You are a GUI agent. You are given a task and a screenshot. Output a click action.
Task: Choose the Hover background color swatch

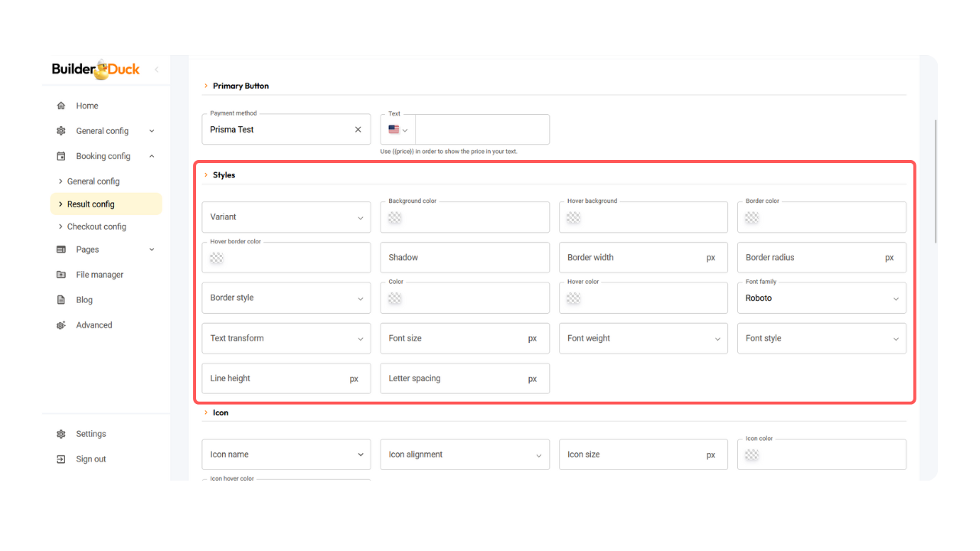(573, 218)
